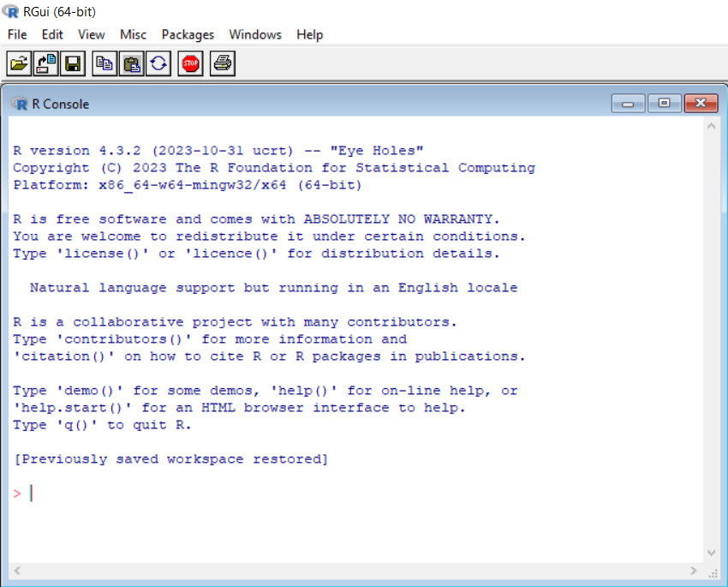Screen dimensions: 728x587
Task: Click the console vertical scrollbar down arrow
Action: coord(711,553)
